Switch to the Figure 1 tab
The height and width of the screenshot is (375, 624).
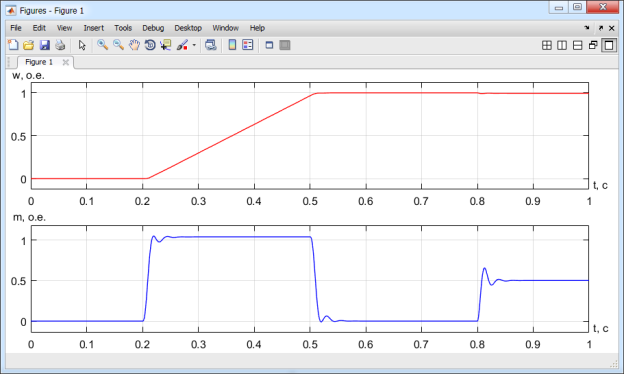click(39, 62)
